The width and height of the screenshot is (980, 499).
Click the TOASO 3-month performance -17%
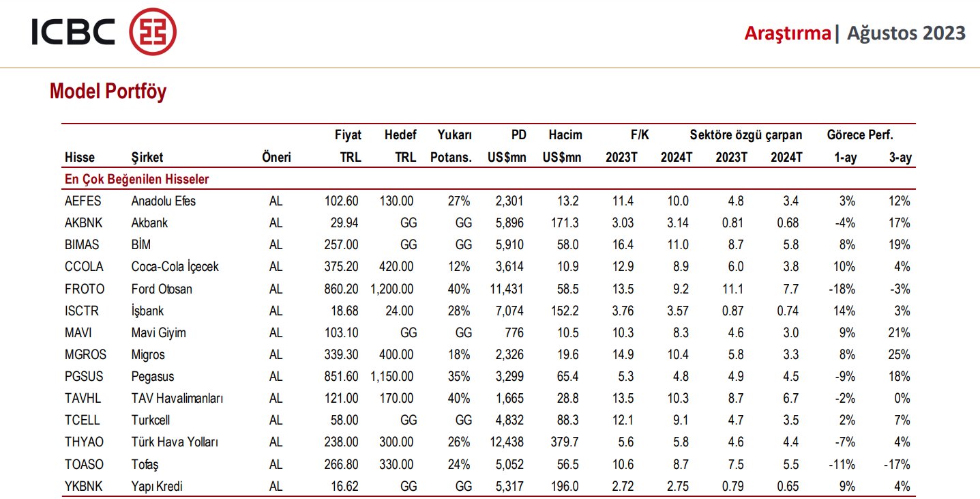pos(897,464)
